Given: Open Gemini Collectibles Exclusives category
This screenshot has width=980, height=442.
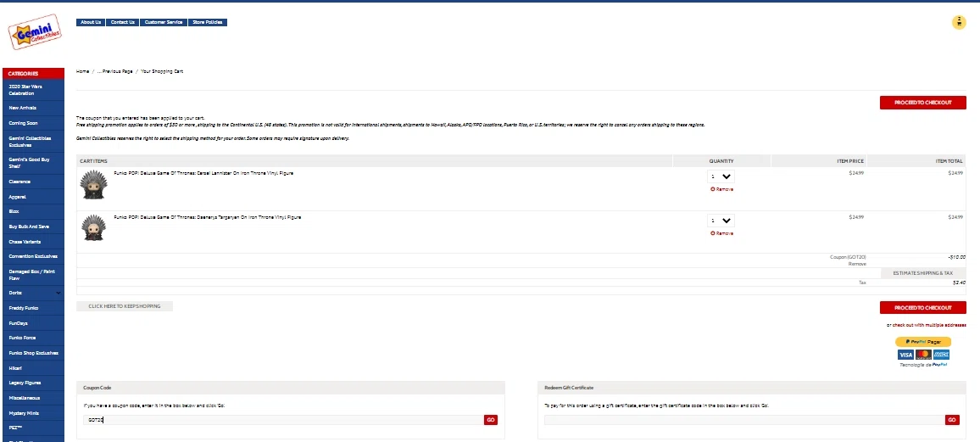Looking at the screenshot, I should coord(33,142).
